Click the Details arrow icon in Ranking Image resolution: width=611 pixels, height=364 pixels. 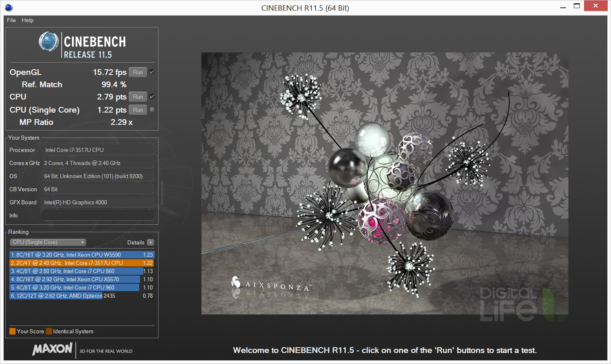(151, 242)
